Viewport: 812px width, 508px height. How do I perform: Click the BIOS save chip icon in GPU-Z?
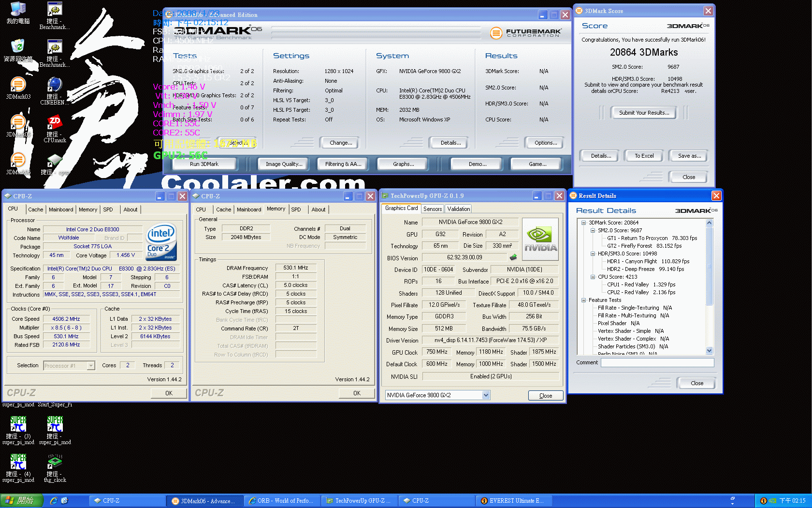coord(513,257)
